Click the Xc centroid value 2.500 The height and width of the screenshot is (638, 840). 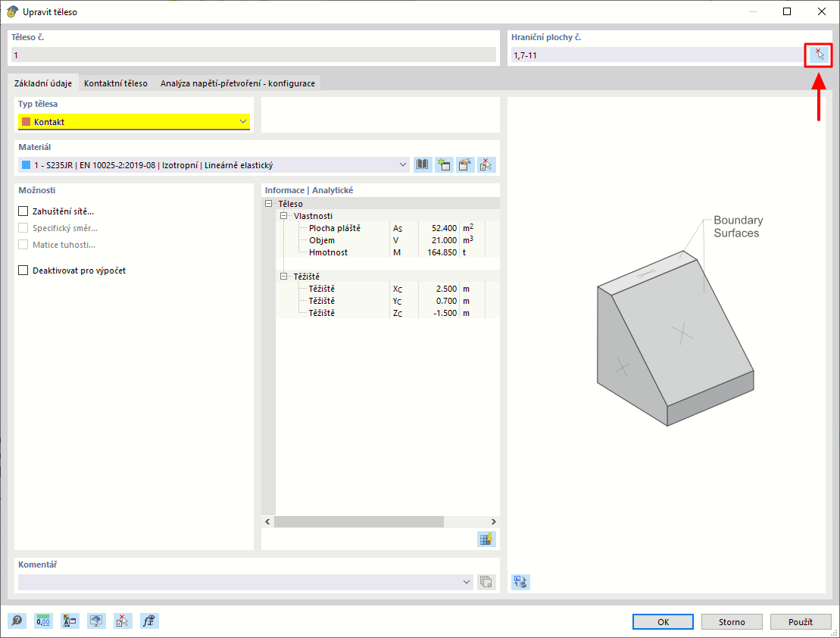446,289
